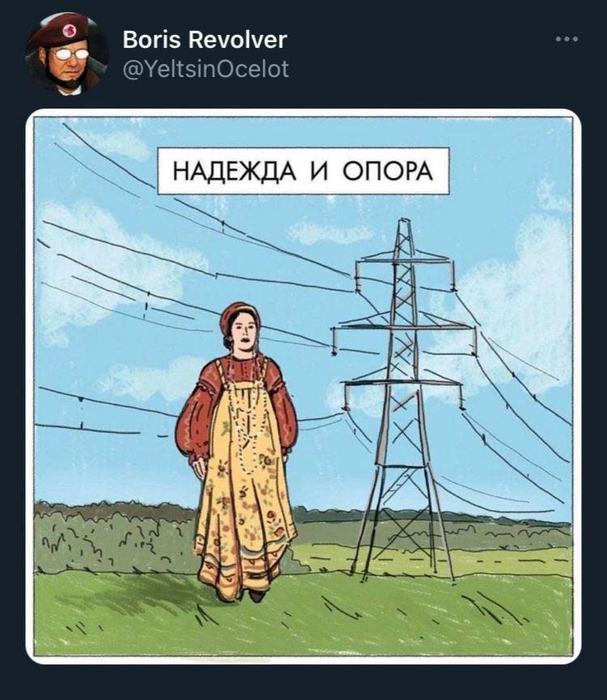607x700 pixels.
Task: Click the woman in the yellow sarafan
Action: [239, 452]
